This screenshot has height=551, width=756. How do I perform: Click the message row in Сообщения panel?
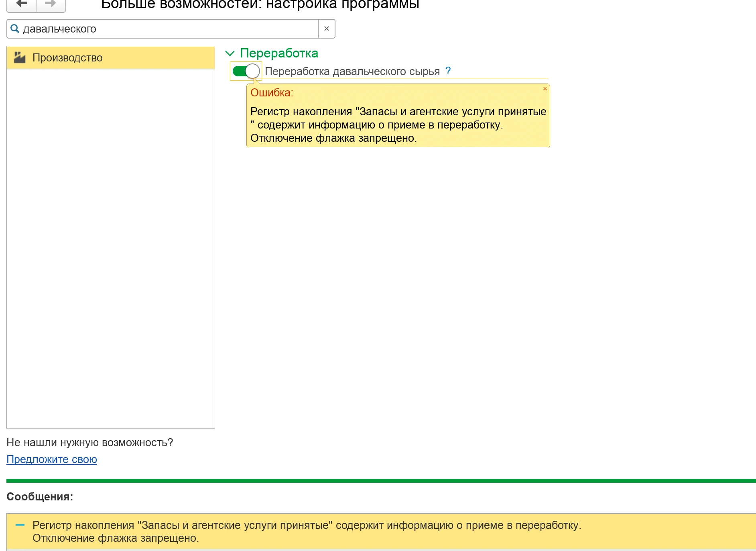click(381, 532)
